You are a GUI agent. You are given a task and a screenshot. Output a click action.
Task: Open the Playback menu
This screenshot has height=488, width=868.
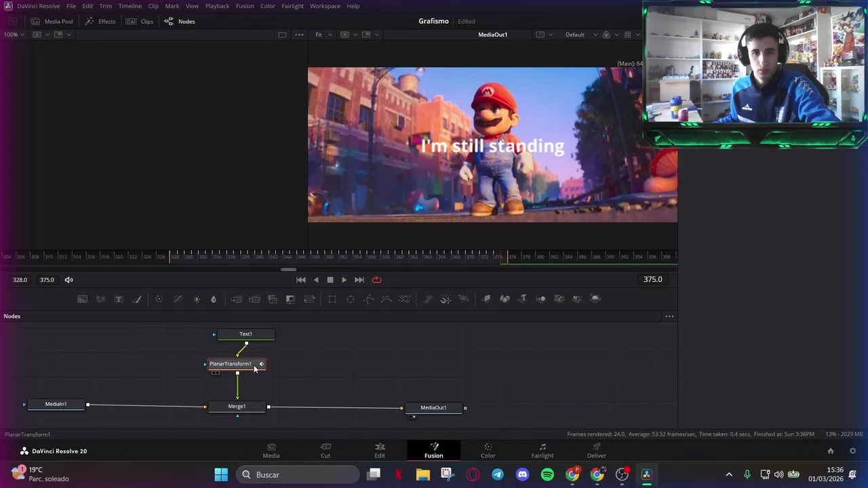217,6
